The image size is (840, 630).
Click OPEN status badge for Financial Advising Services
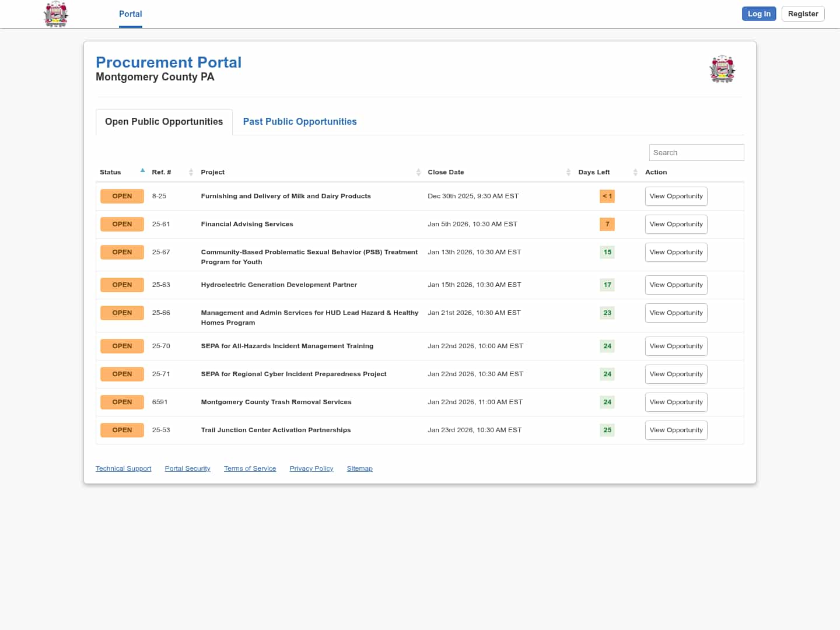(122, 224)
